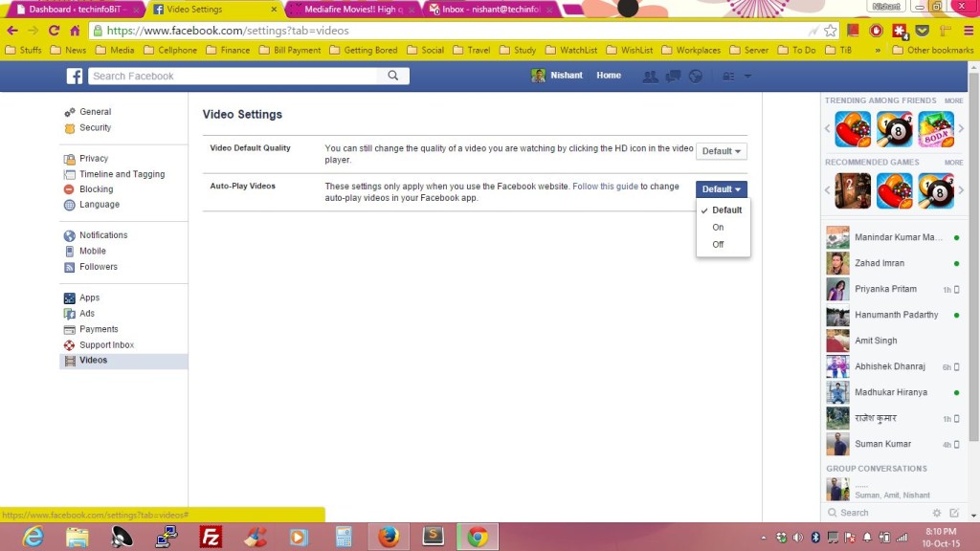Open the notifications globe icon
The image size is (980, 551).
pyautogui.click(x=696, y=77)
